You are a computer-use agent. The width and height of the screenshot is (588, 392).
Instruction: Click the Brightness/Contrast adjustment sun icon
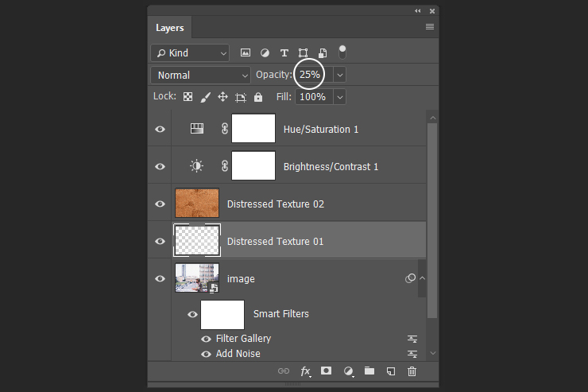(196, 166)
